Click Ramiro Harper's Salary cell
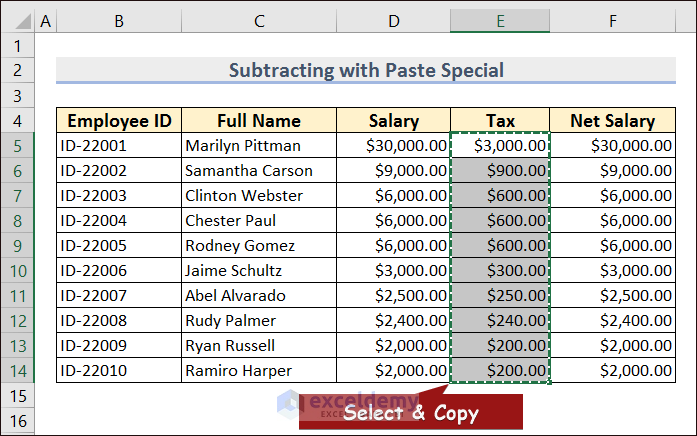 point(393,370)
